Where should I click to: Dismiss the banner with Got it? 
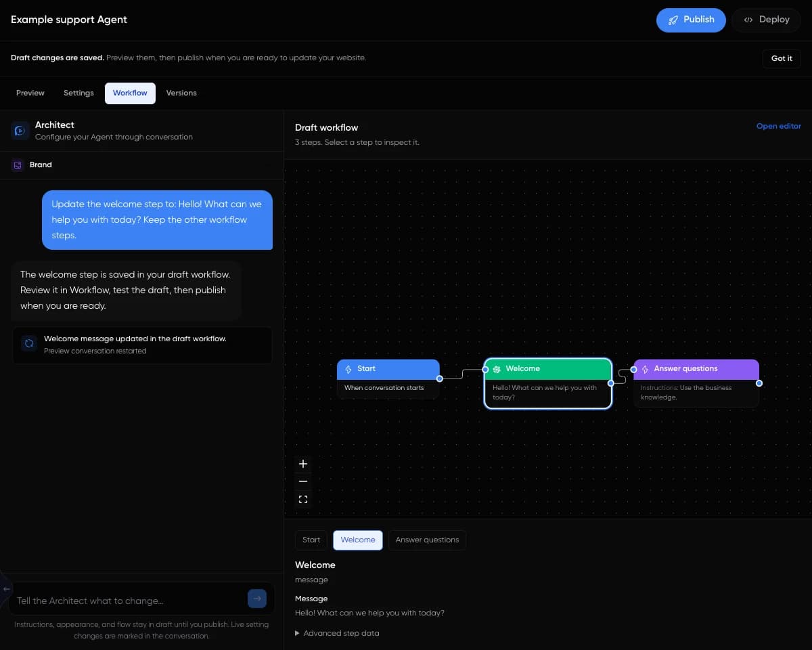[x=782, y=58]
